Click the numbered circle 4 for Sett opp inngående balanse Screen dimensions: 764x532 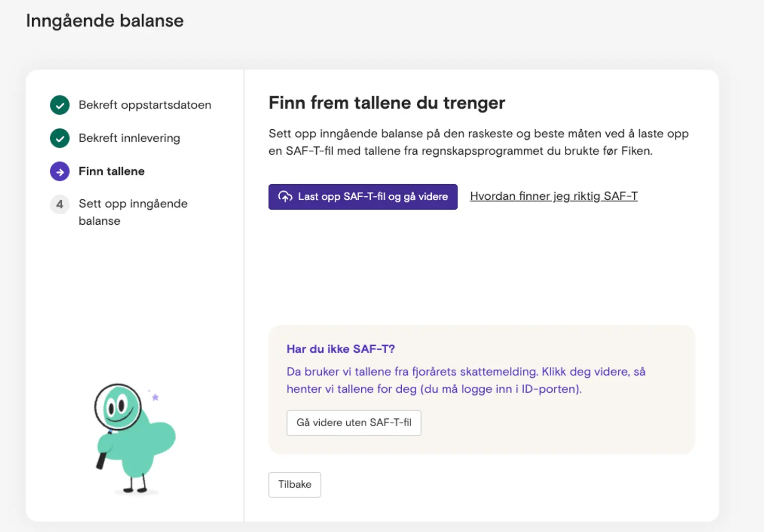click(x=60, y=204)
